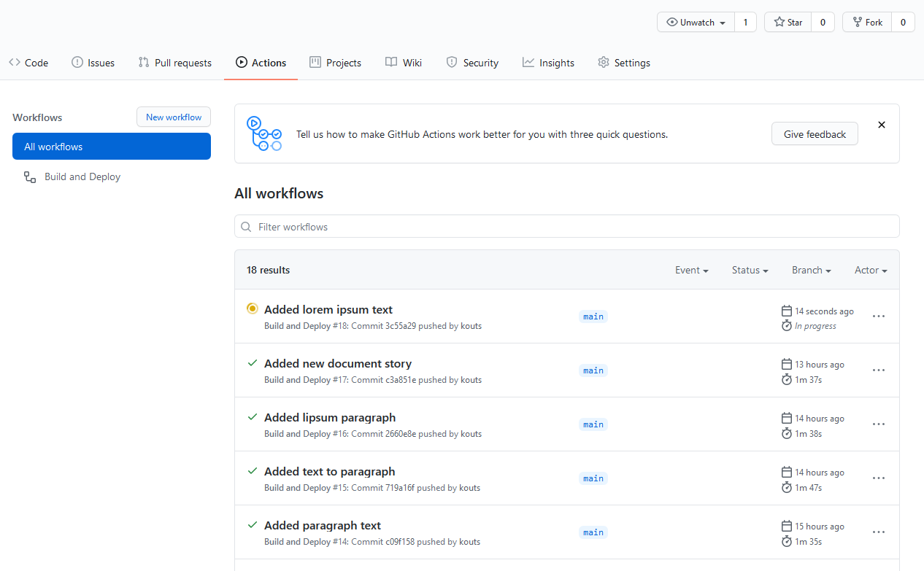924x571 pixels.
Task: Open repository Settings tab
Action: pos(623,63)
